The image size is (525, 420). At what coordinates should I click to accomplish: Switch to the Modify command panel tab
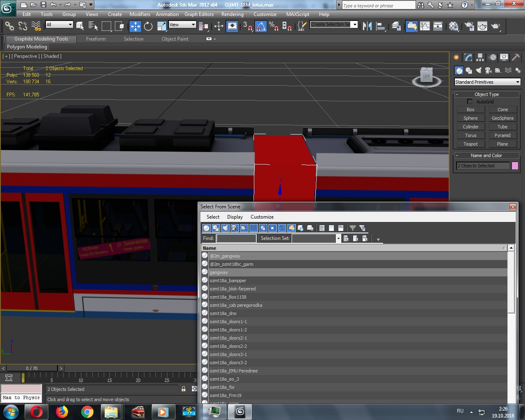468,57
